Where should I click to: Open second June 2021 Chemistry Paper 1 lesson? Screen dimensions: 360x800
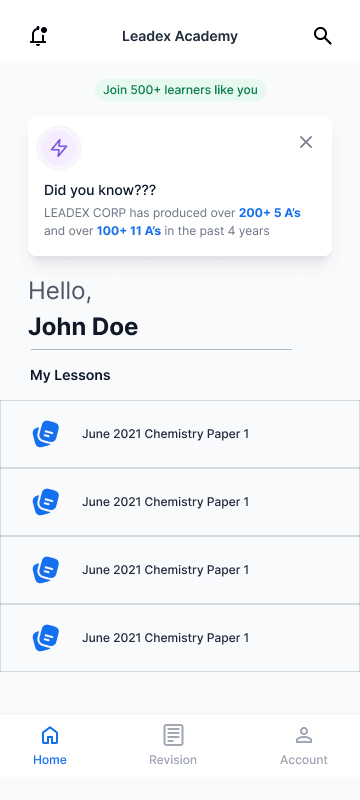[180, 502]
